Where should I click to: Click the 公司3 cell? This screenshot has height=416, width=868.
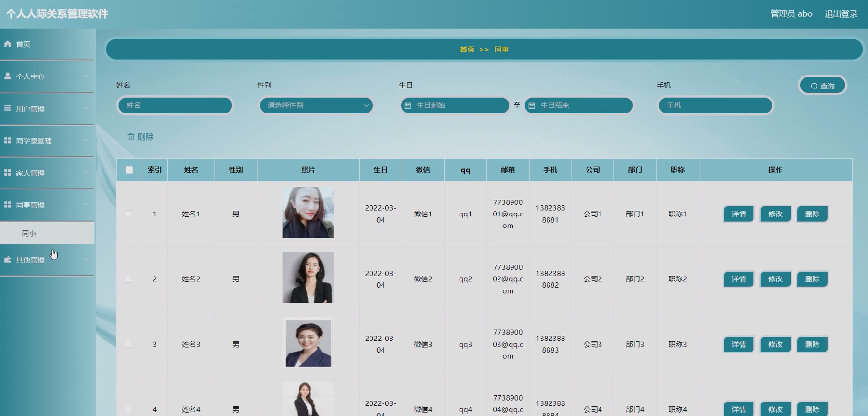click(593, 344)
